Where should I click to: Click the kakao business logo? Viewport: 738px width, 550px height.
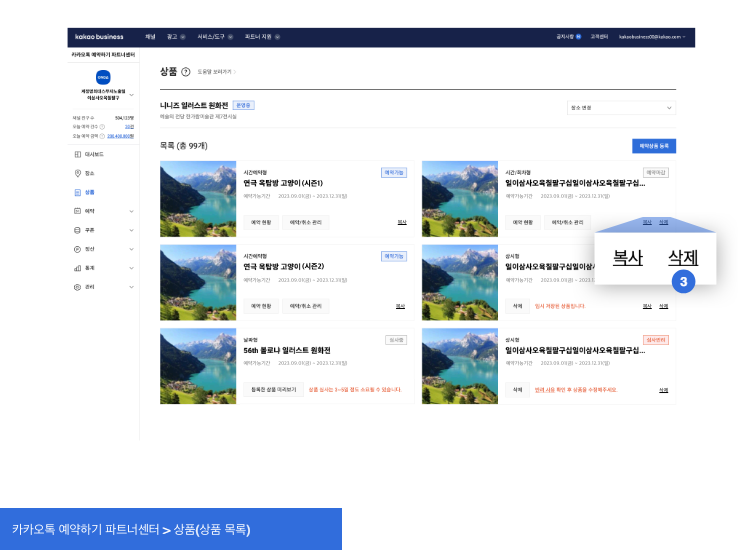(98, 37)
